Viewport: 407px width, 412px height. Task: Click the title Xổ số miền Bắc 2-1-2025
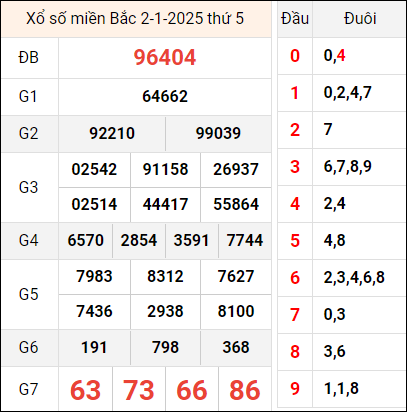point(114,19)
